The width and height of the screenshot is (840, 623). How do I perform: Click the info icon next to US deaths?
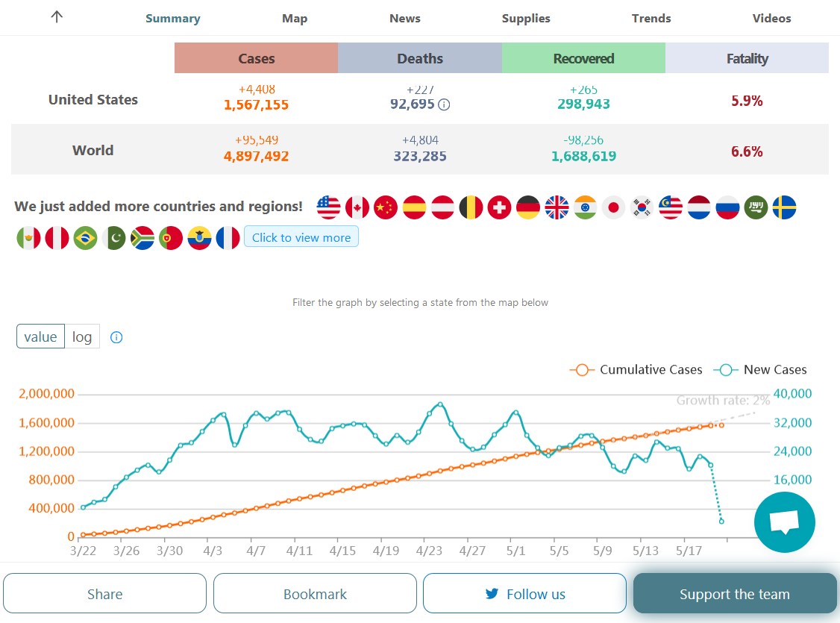(x=444, y=105)
